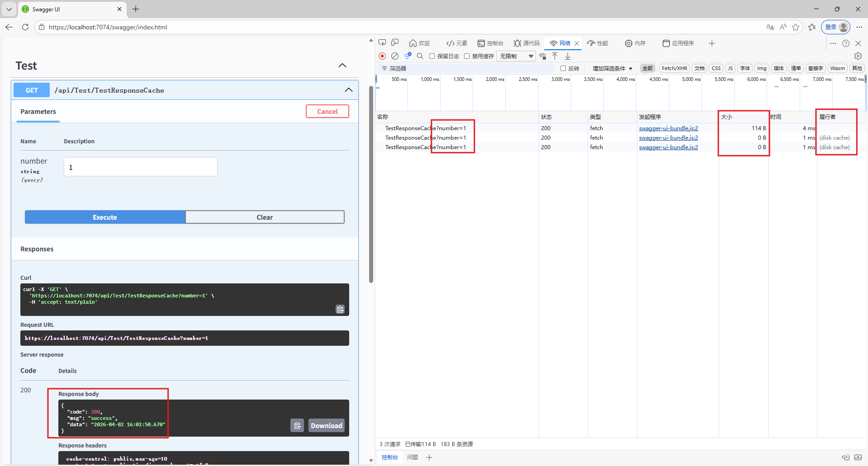868x466 pixels.
Task: Enable the 保留日志 checkbox
Action: point(432,56)
